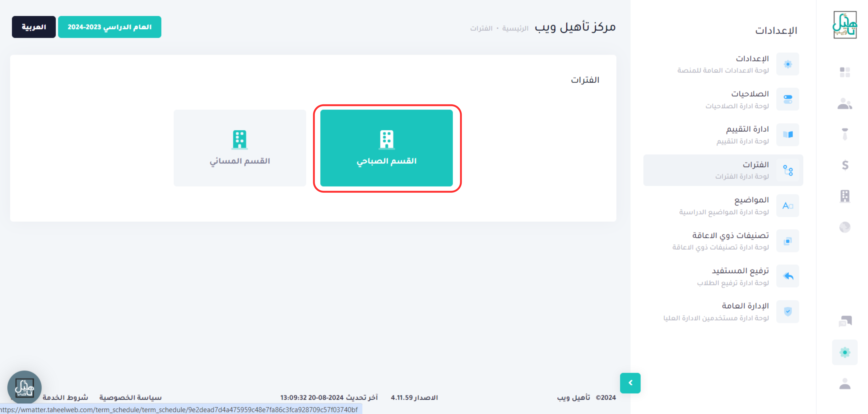This screenshot has width=868, height=414.
Task: Select the settings gear icon in the sidebar
Action: coord(845,352)
